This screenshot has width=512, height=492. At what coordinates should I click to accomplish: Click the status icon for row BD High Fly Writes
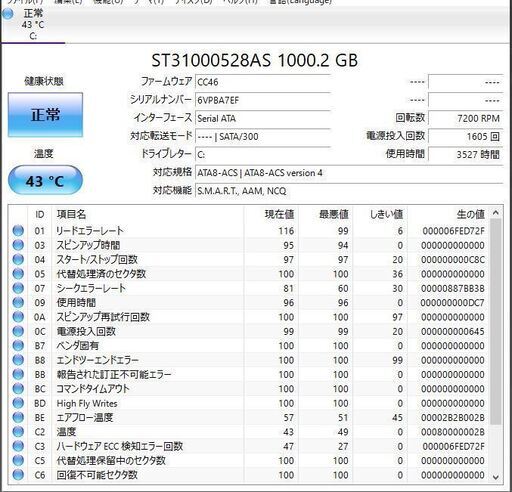point(18,403)
